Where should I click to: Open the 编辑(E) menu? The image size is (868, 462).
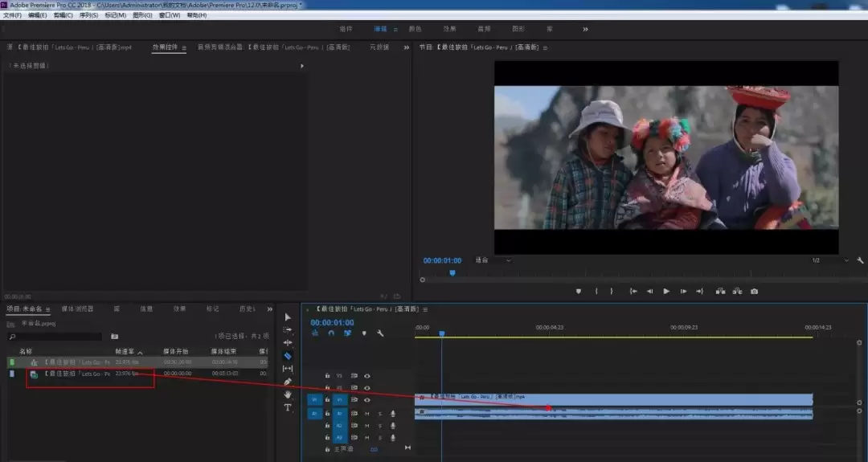point(38,15)
